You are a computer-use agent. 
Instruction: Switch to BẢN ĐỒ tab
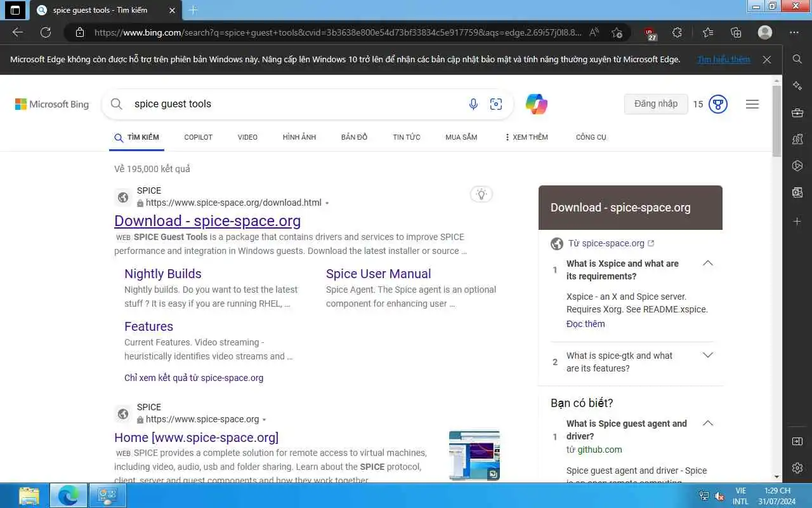click(x=354, y=137)
